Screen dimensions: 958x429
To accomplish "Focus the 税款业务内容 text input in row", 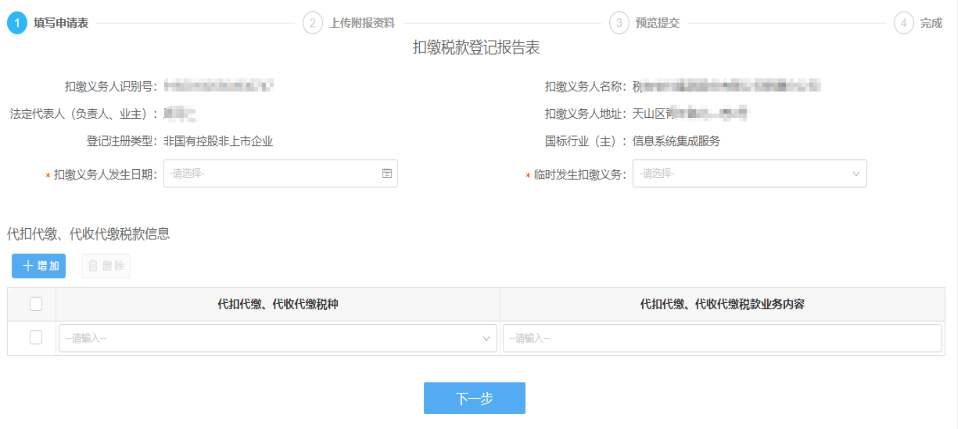I will [721, 339].
